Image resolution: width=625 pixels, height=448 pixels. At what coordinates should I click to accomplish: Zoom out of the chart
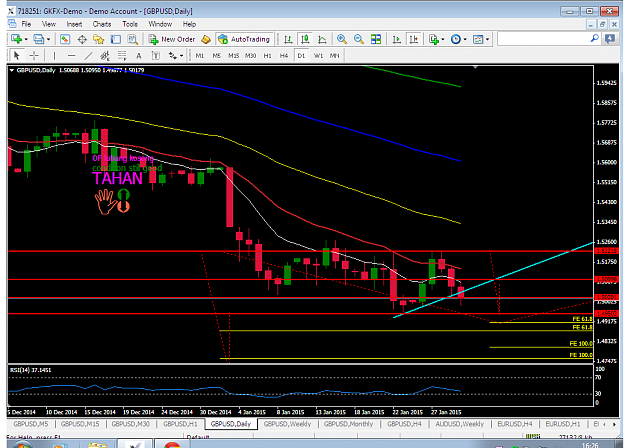(359, 39)
